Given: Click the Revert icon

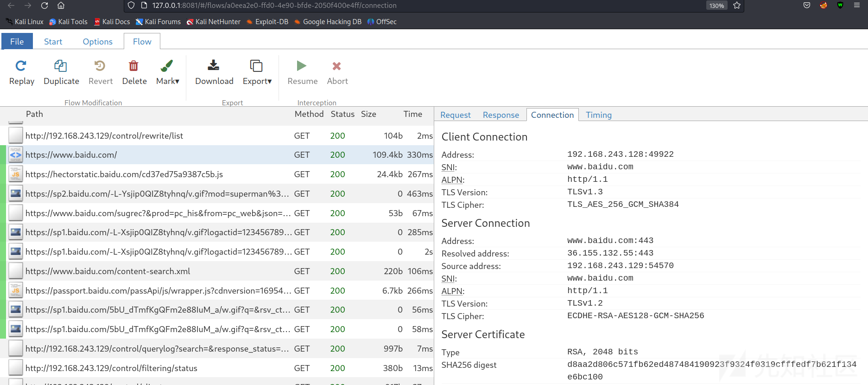Looking at the screenshot, I should click(x=100, y=66).
